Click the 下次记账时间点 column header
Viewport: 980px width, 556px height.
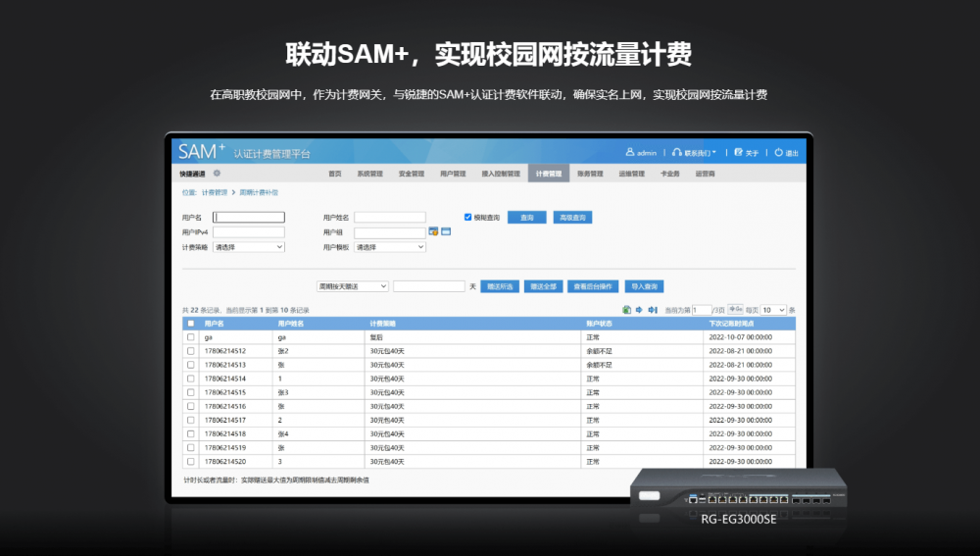(x=731, y=324)
